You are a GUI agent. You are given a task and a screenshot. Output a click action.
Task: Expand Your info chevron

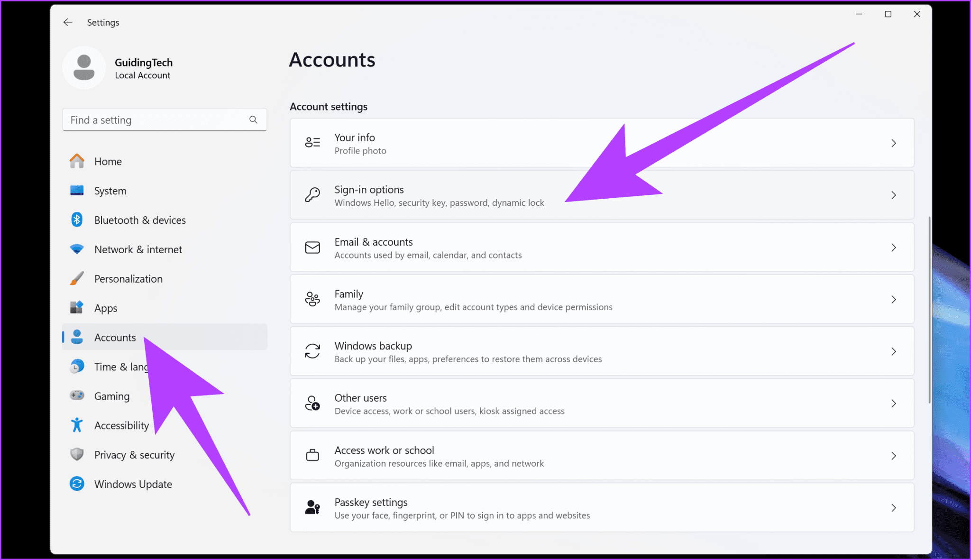(893, 143)
